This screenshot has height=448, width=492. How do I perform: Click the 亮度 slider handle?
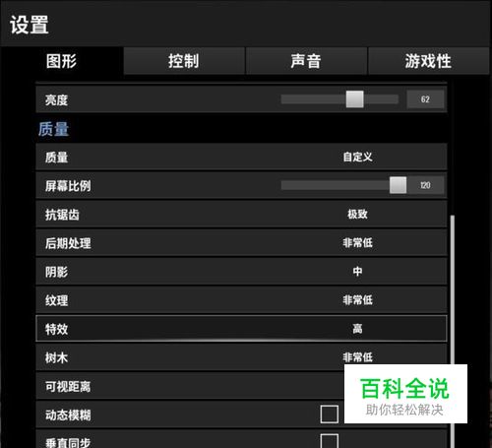pos(354,99)
